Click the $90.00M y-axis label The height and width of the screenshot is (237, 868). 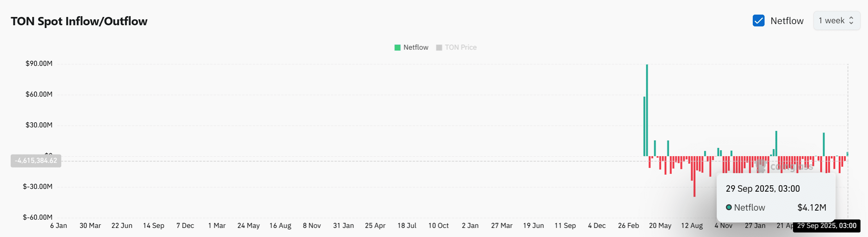tap(39, 63)
